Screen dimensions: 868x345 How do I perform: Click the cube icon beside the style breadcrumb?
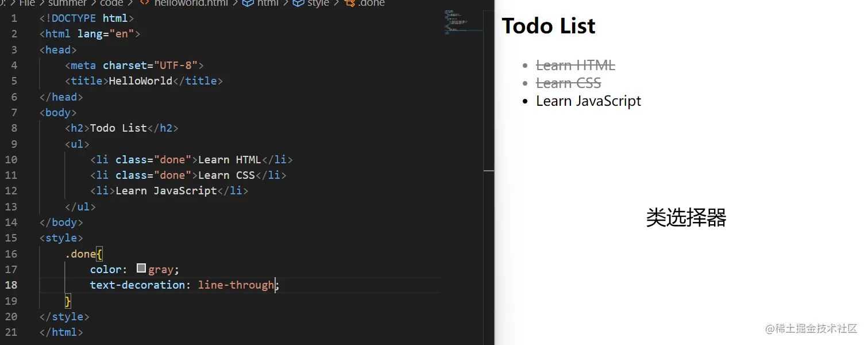tap(298, 3)
